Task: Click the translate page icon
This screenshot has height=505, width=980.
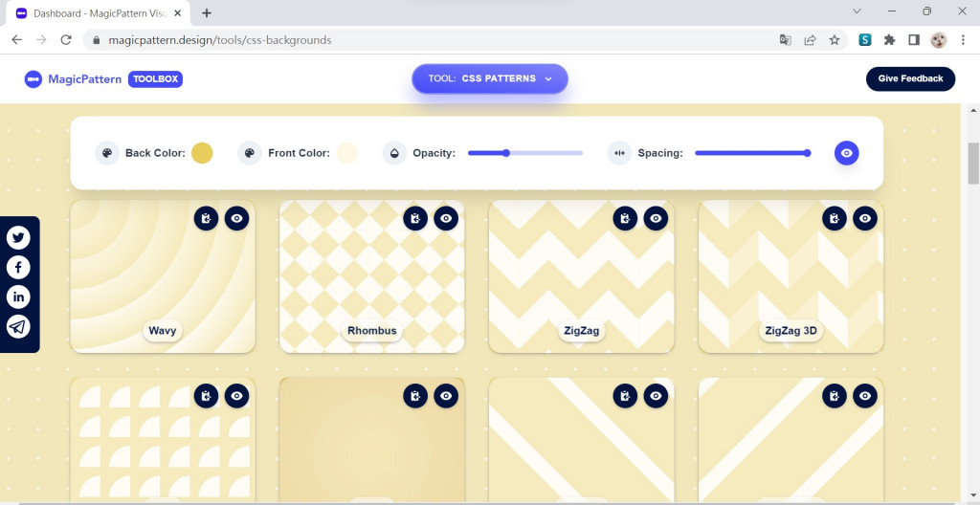Action: click(x=785, y=40)
